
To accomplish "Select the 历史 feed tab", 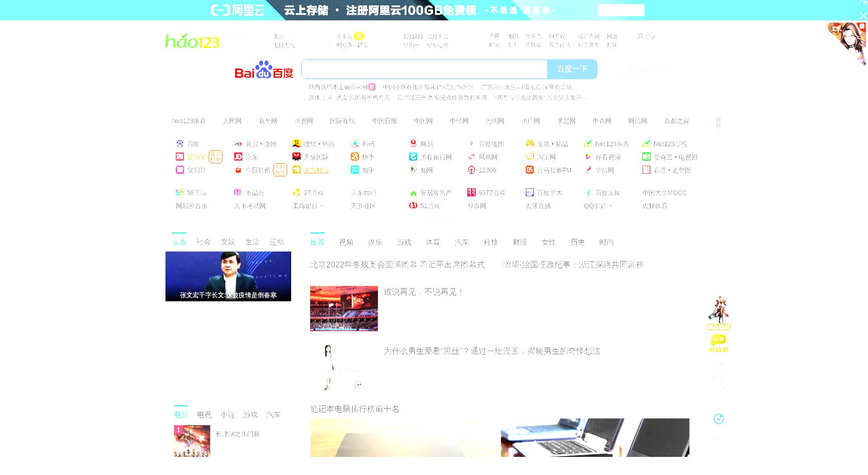I will (x=578, y=242).
